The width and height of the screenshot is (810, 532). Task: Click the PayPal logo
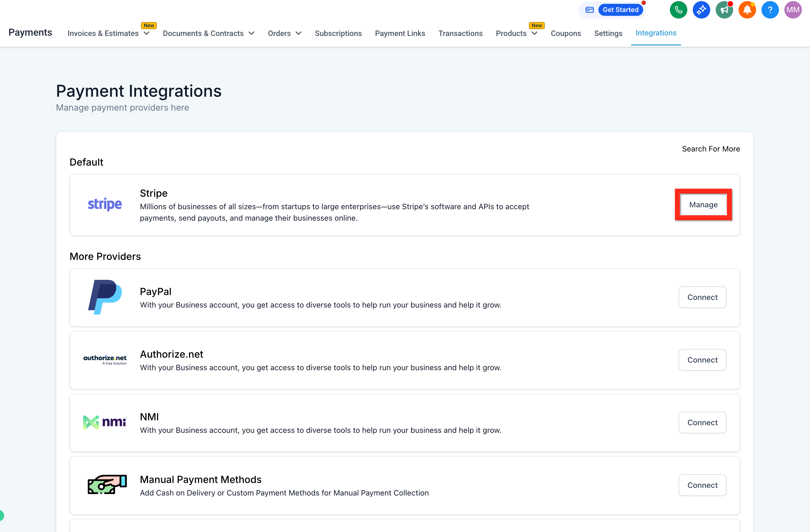click(x=105, y=297)
